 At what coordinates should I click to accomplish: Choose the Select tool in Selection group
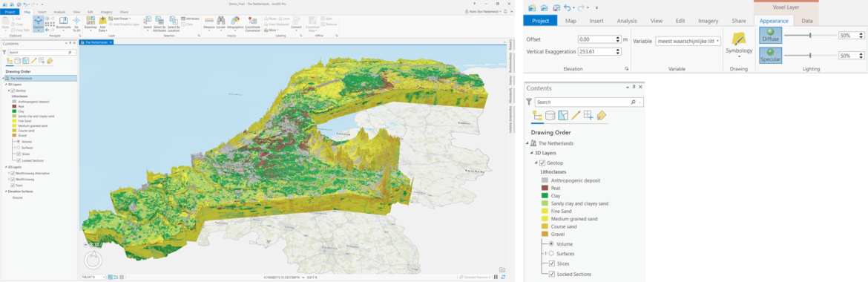[x=147, y=23]
